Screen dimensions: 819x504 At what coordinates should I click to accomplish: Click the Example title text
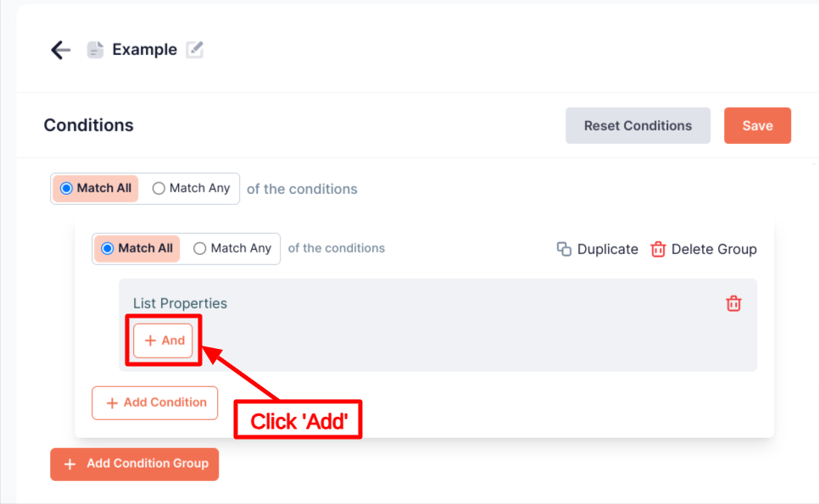click(144, 50)
